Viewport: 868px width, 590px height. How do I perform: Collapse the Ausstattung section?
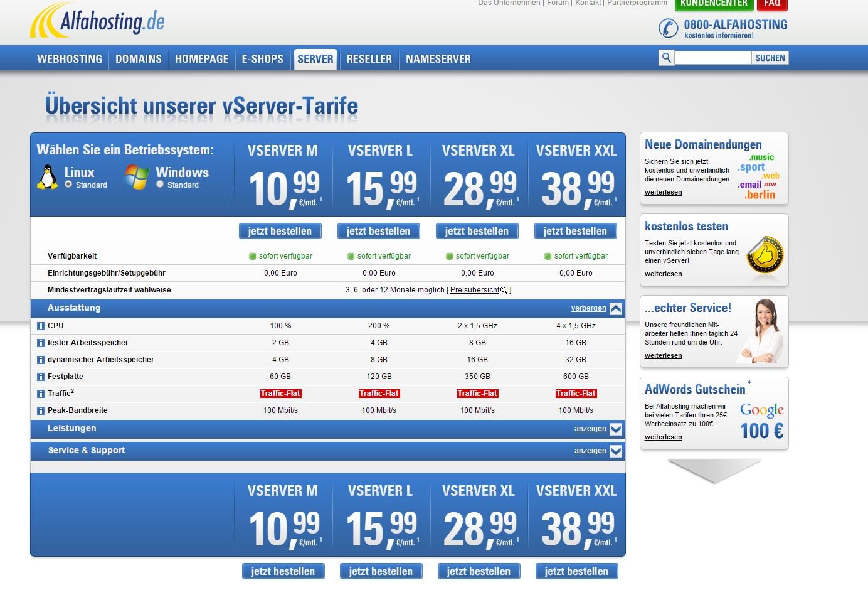(616, 308)
